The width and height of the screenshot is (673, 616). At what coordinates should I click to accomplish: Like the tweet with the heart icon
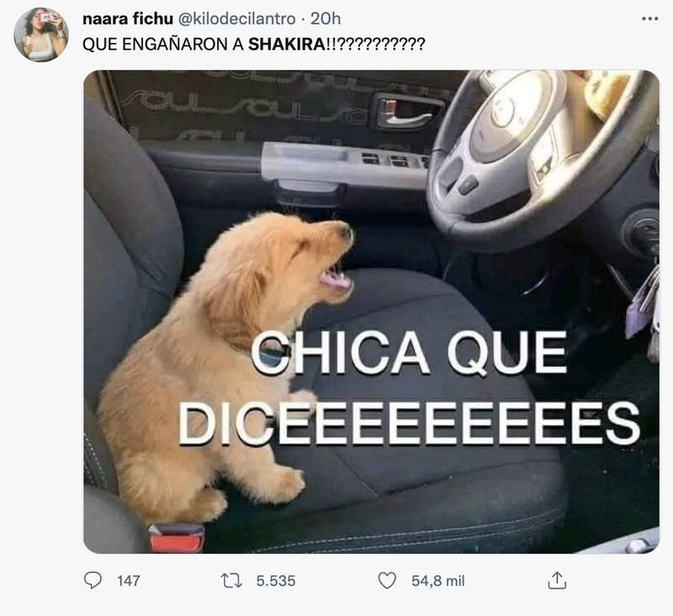pyautogui.click(x=387, y=581)
